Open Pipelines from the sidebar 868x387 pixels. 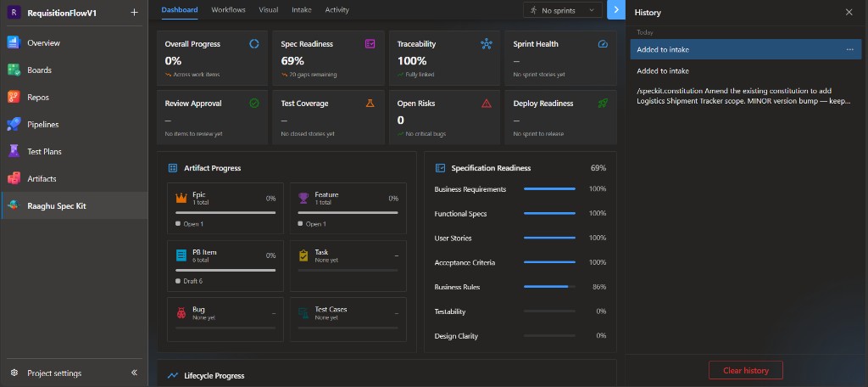click(x=74, y=124)
